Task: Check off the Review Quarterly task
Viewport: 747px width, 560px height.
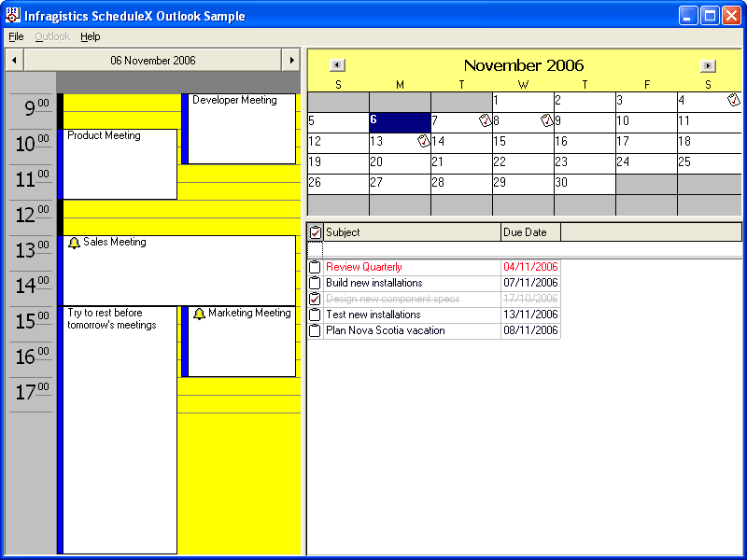Action: (x=315, y=267)
